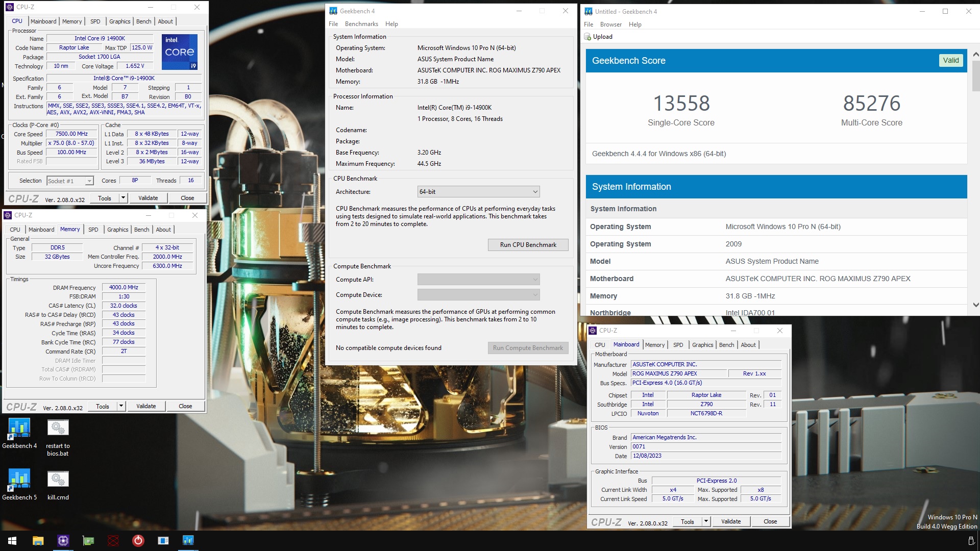Click the Geekbench results scrollbar down arrow
Viewport: 980px width, 551px height.
[976, 305]
